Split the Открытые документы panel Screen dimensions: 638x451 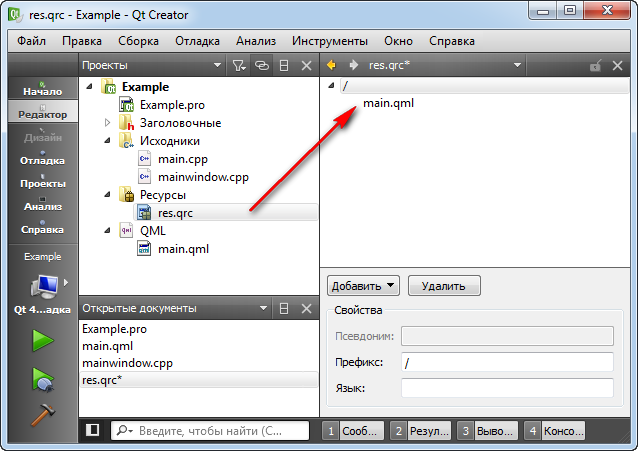[x=284, y=309]
